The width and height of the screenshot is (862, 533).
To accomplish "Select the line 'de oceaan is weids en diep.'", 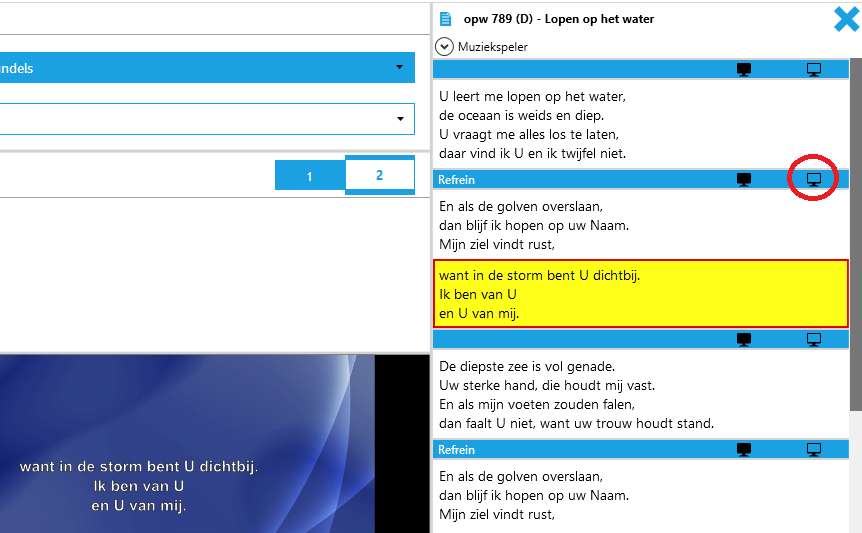I will pyautogui.click(x=521, y=115).
